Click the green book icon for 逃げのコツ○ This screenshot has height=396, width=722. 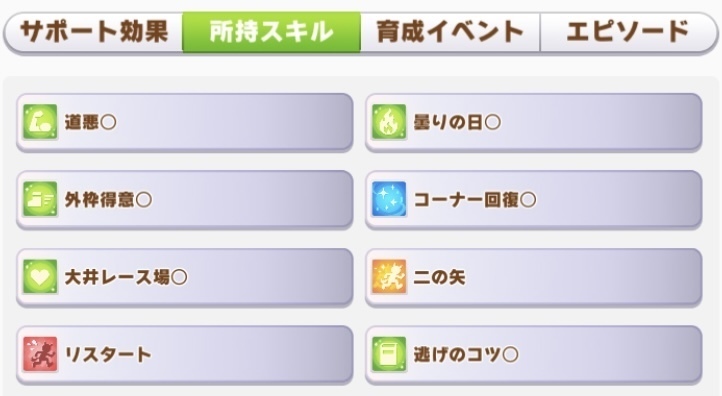coord(389,354)
